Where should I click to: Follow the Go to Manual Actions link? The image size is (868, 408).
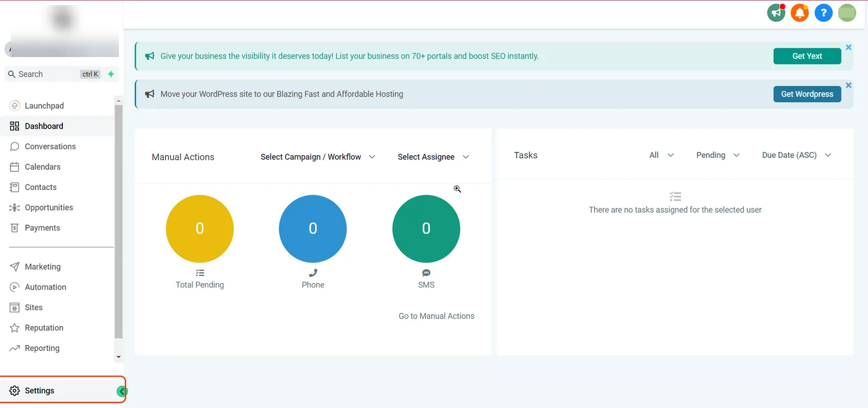[x=437, y=316]
